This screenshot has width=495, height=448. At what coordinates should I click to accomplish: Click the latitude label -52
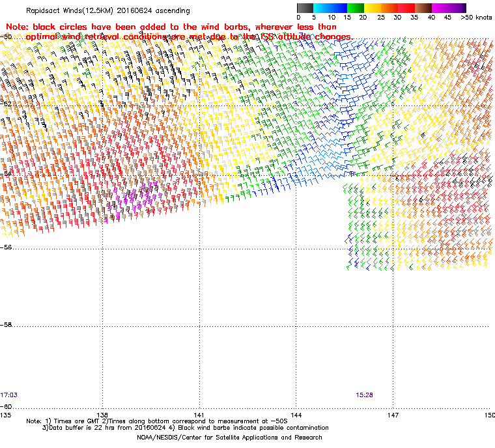coord(6,104)
